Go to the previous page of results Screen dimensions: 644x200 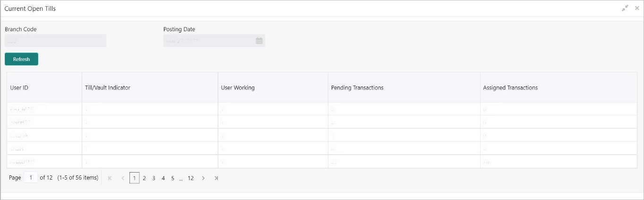click(123, 178)
